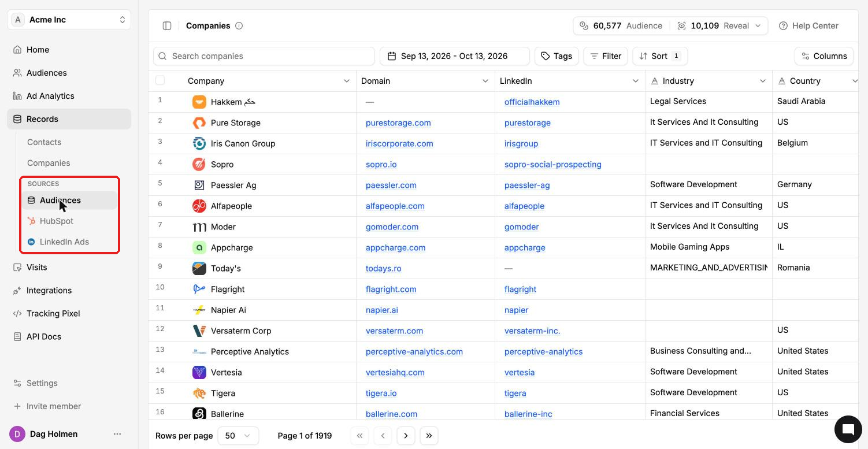Viewport: 868px width, 449px height.
Task: Expand the Industry column header menu
Action: (763, 81)
